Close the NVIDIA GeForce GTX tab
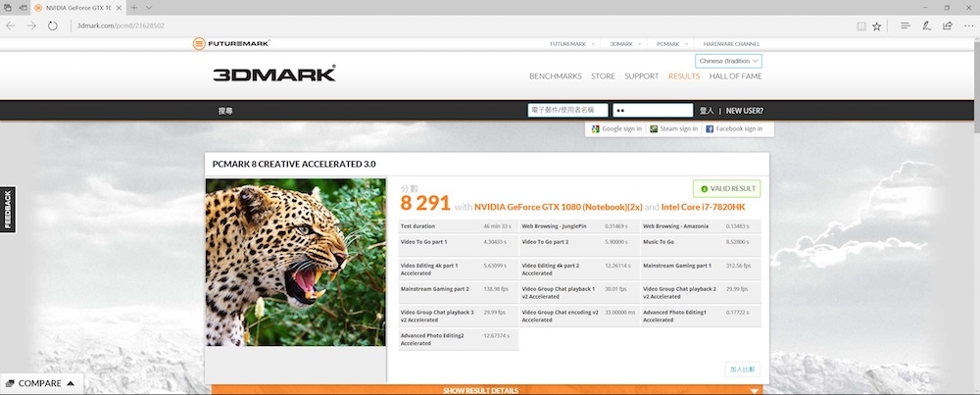980x395 pixels. pos(119,8)
